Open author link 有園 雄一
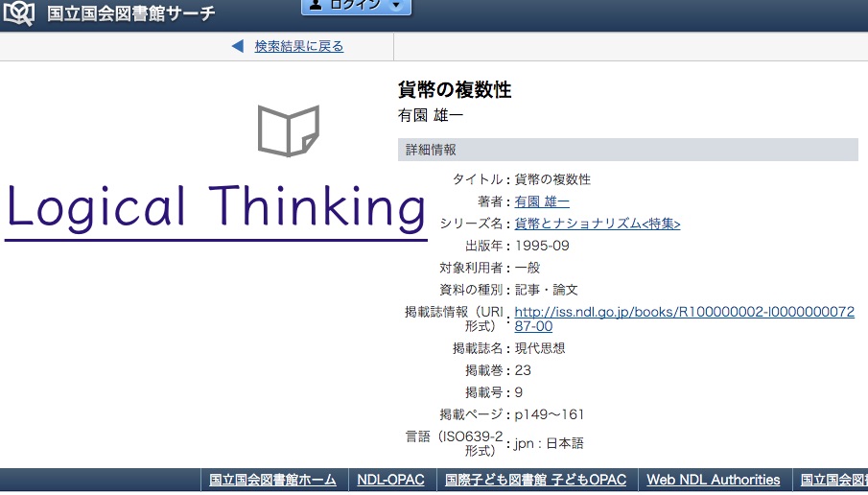Screen dimensions: 868x495 point(541,201)
